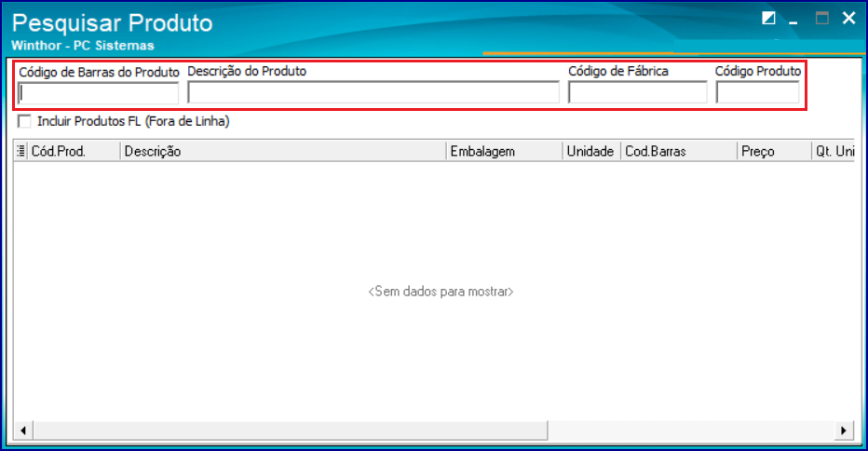This screenshot has width=868, height=451.
Task: Click the right scroll arrow
Action: 844,430
